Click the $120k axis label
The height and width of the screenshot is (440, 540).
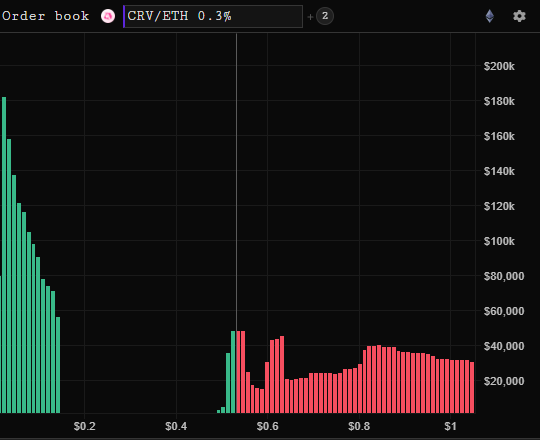click(x=499, y=206)
